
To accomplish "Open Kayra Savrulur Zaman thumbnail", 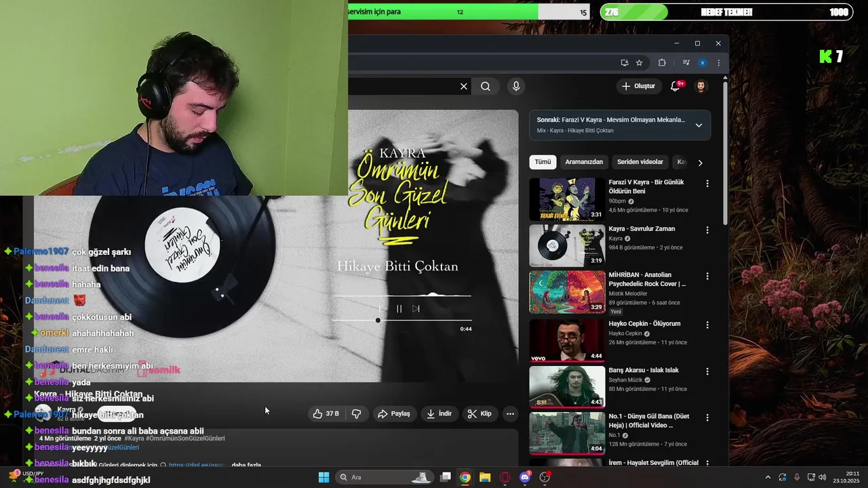I will pyautogui.click(x=567, y=245).
